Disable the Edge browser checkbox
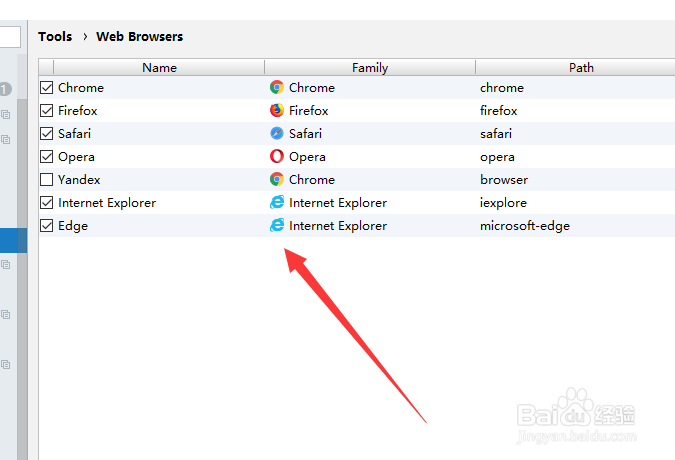This screenshot has width=675, height=460. [46, 225]
